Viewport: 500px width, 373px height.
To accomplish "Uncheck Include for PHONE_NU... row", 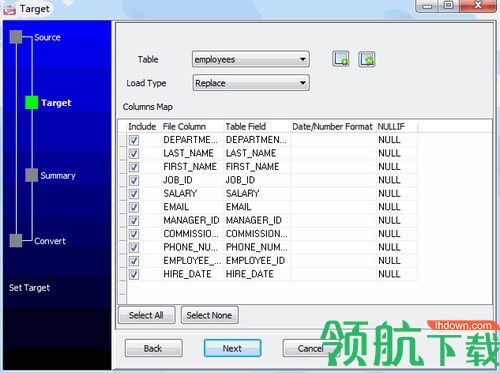I will (134, 247).
